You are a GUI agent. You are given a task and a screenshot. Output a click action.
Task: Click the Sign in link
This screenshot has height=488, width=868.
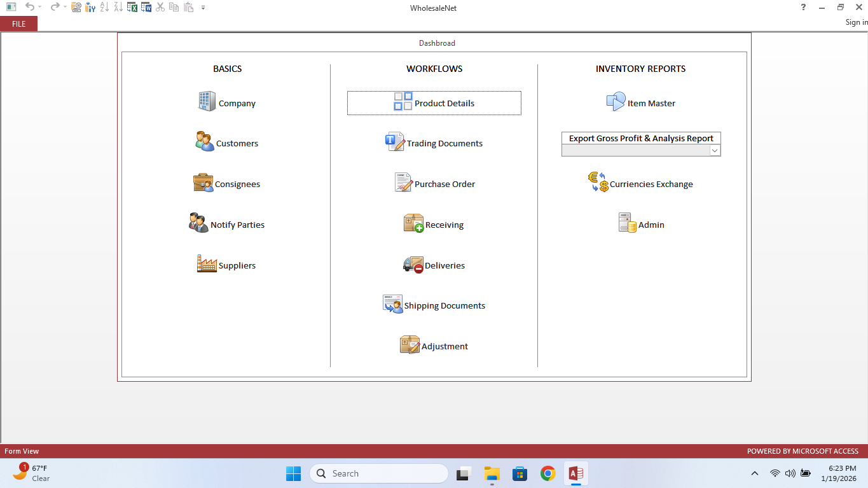856,22
